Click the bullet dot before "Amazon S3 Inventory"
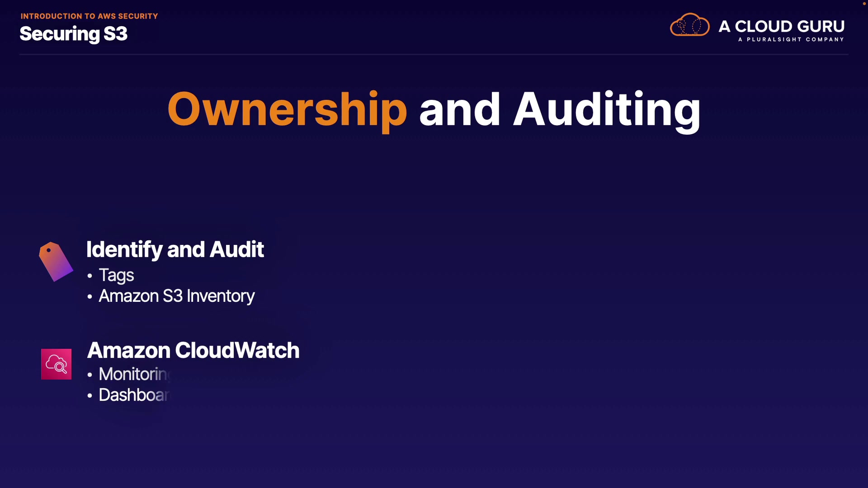Image resolution: width=868 pixels, height=488 pixels. click(90, 296)
